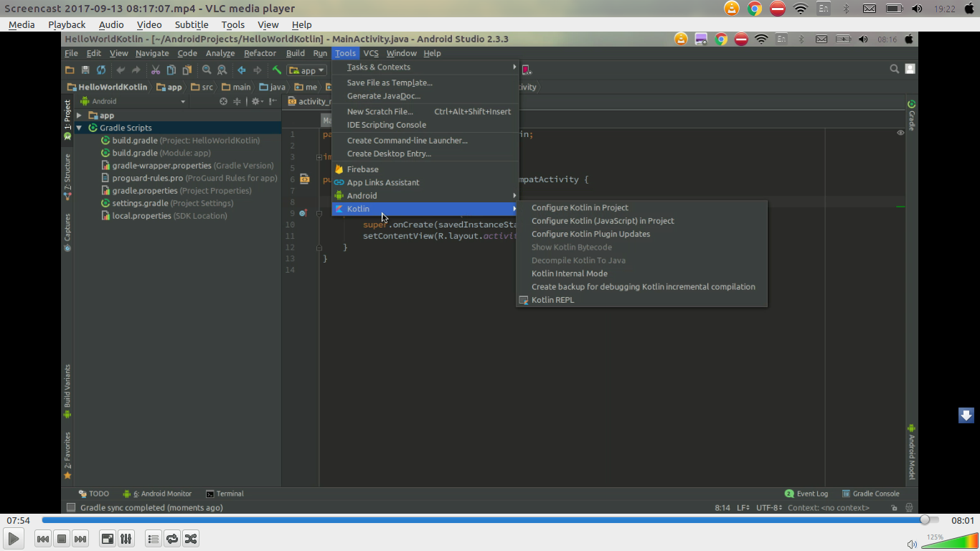The height and width of the screenshot is (551, 980).
Task: Open the Wi-Fi network indicator in top panel
Action: coord(801,9)
